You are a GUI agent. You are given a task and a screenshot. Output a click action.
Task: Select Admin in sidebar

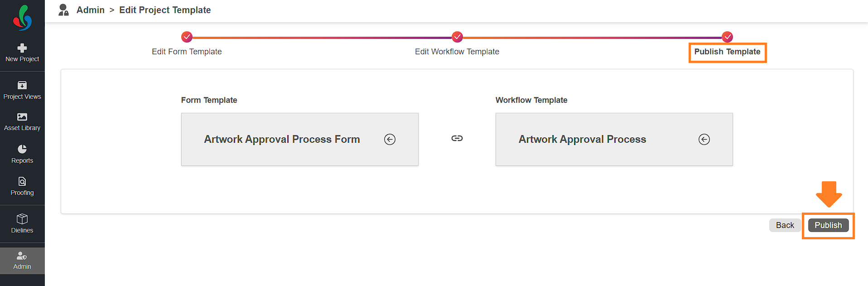pos(22,261)
